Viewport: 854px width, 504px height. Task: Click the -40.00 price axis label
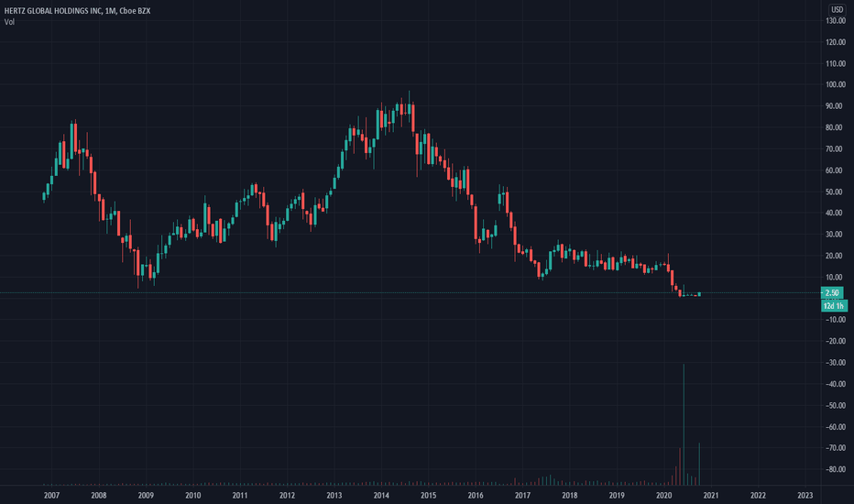coord(836,384)
